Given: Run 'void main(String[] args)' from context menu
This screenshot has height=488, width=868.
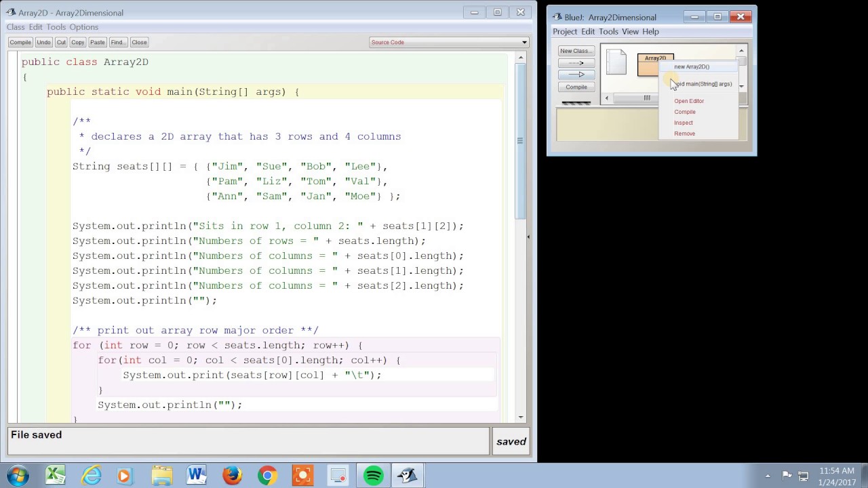Looking at the screenshot, I should click(x=698, y=84).
